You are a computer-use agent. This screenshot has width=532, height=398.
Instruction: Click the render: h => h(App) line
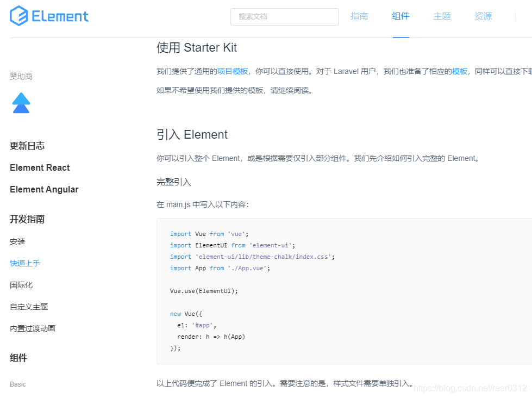pos(211,337)
